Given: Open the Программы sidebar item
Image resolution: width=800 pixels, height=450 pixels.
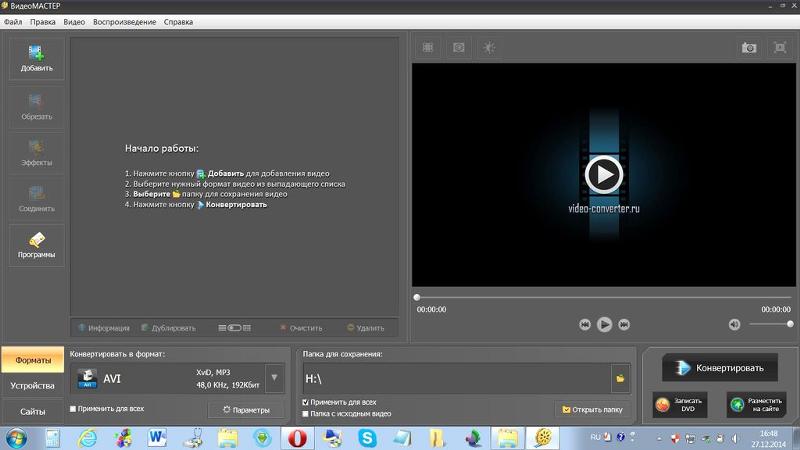Looking at the screenshot, I should click(36, 245).
